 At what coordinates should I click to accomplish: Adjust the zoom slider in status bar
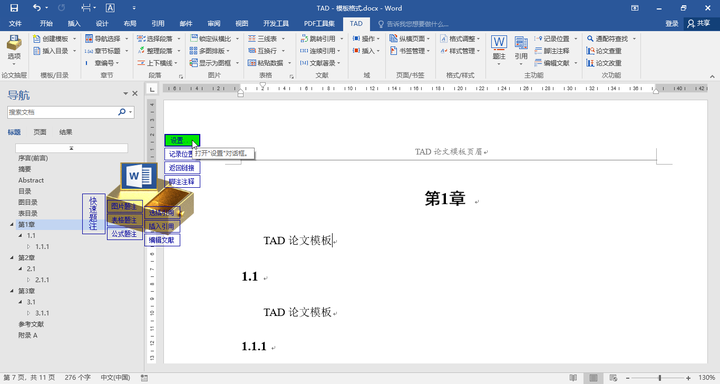pos(659,378)
